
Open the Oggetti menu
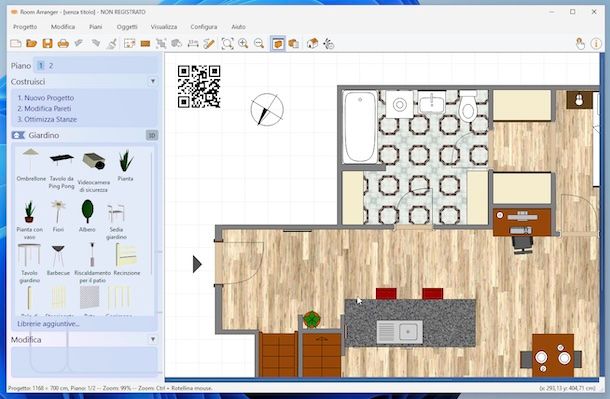coord(127,27)
